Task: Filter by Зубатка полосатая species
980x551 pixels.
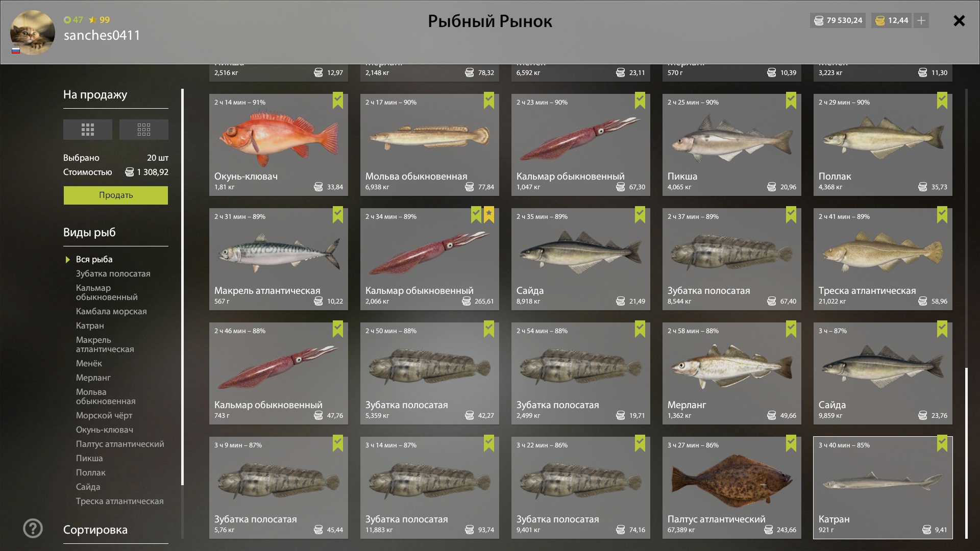Action: pyautogui.click(x=113, y=273)
